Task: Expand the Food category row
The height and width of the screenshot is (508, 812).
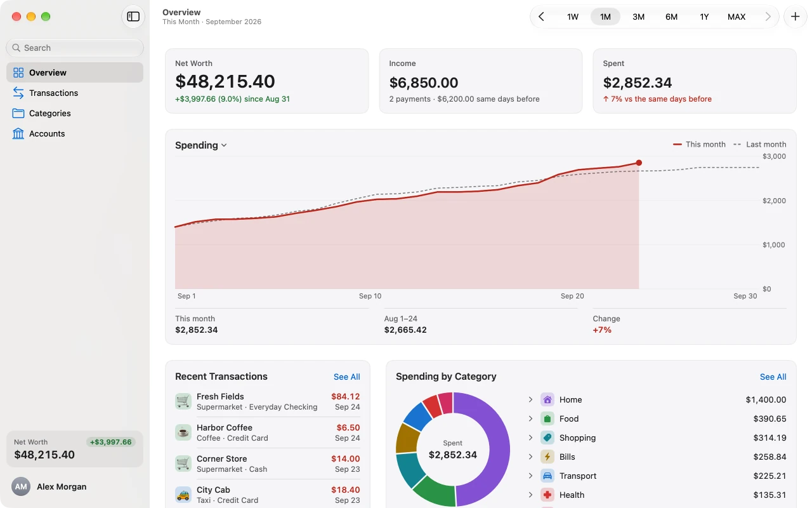Action: coord(530,418)
